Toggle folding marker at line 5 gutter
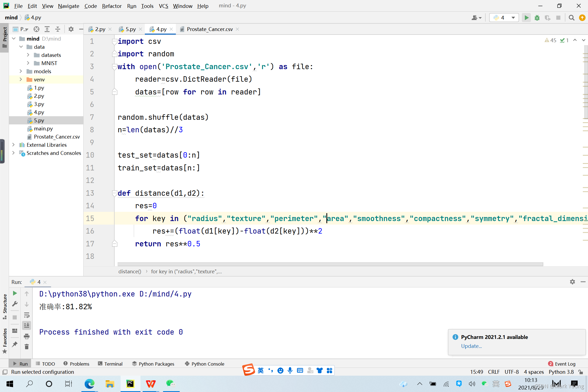Viewport: 588px width, 392px height. (115, 92)
